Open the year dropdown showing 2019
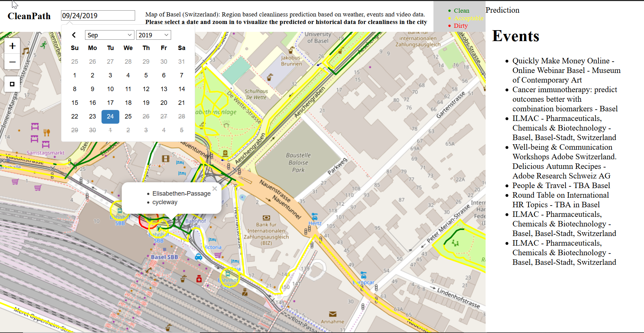 pyautogui.click(x=153, y=35)
